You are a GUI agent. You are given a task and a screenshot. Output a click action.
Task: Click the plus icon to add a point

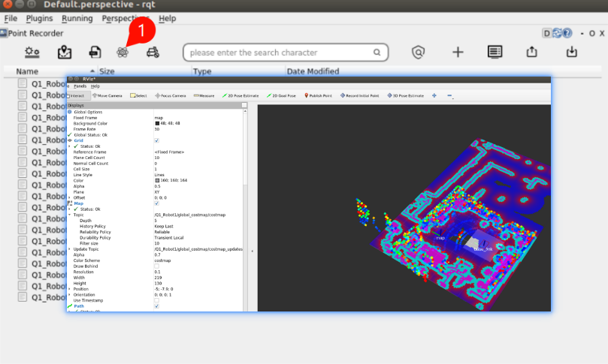(458, 52)
